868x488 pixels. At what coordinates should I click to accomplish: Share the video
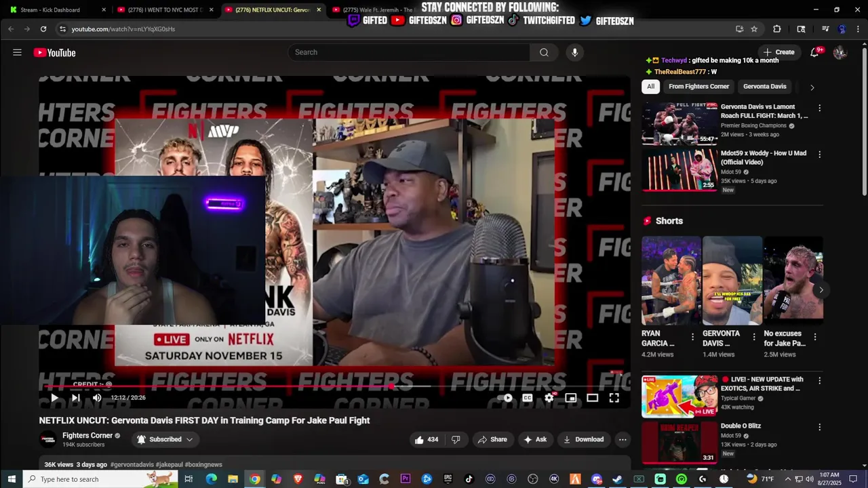tap(492, 439)
